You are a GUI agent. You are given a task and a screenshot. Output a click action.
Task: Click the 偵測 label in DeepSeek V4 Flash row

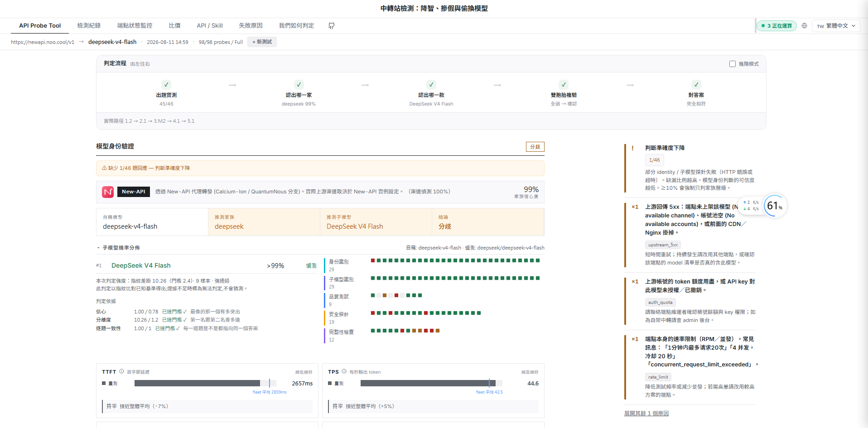coord(311,266)
